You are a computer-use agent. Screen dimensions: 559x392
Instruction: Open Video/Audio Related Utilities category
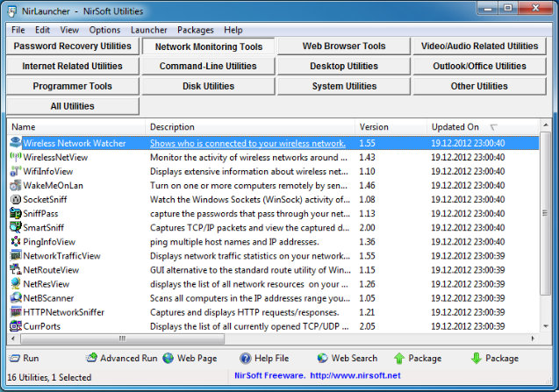pyautogui.click(x=479, y=46)
